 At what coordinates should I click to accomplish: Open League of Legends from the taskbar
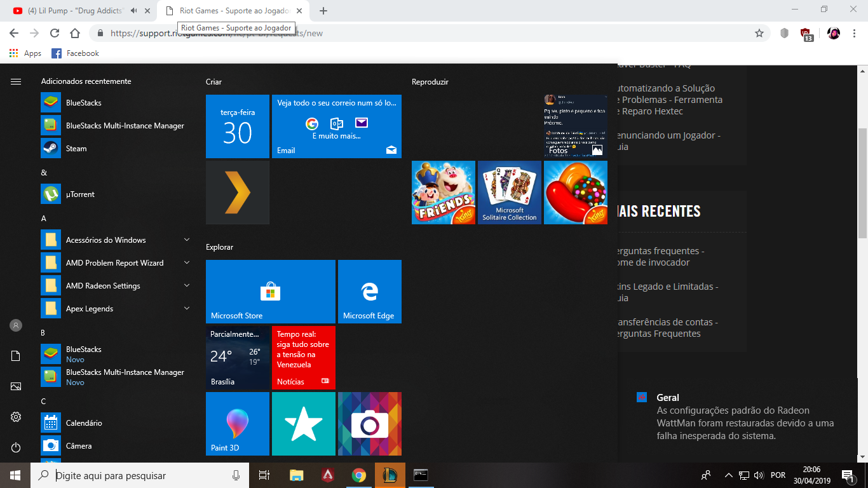tap(390, 475)
